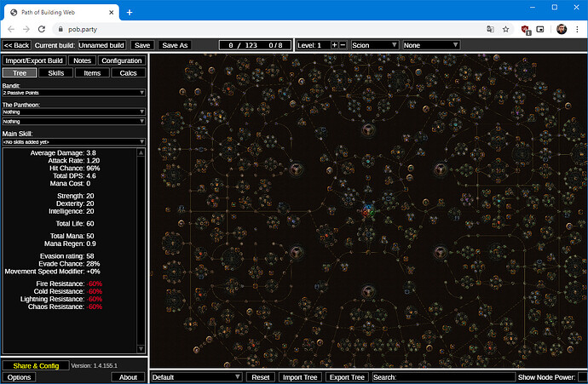Open the Chrome three-dot menu
The image size is (588, 384).
point(577,29)
